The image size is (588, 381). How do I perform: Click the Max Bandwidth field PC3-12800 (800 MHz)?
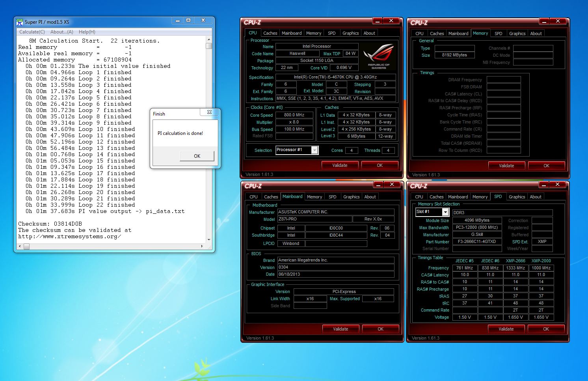click(x=477, y=228)
